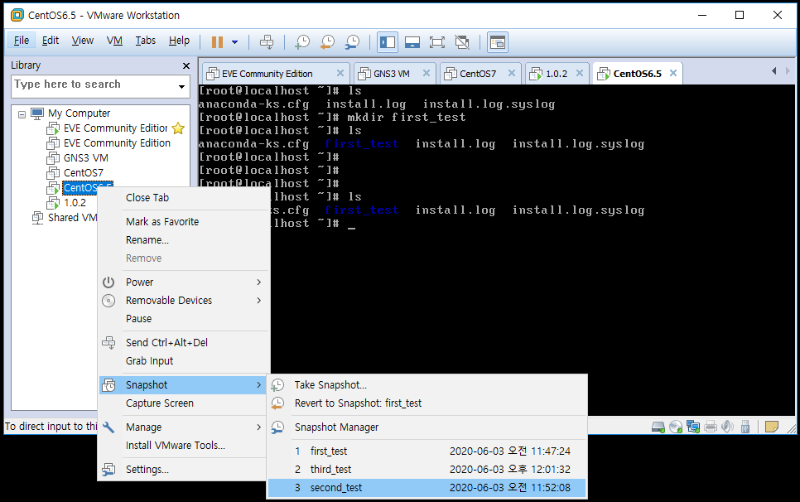Viewport: 800px width, 502px height.
Task: Click the favorite star icon
Action: point(178,128)
